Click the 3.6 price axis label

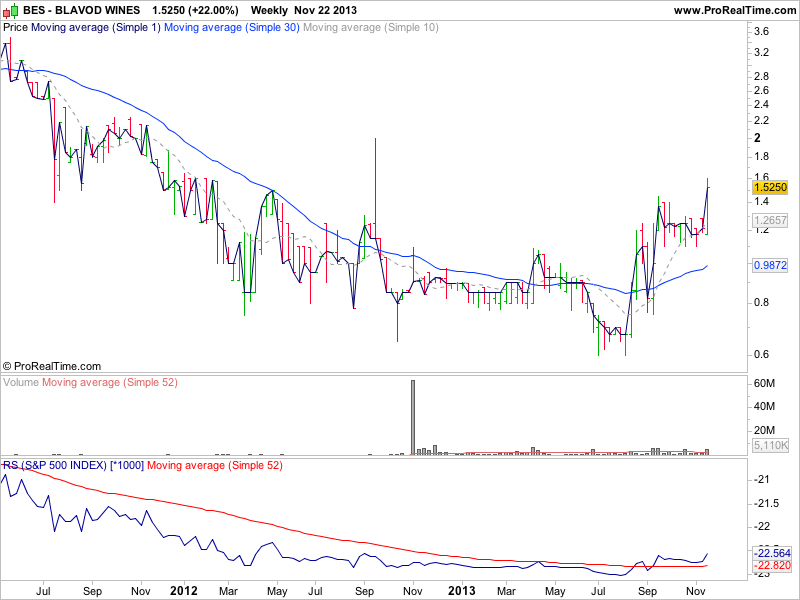point(762,32)
